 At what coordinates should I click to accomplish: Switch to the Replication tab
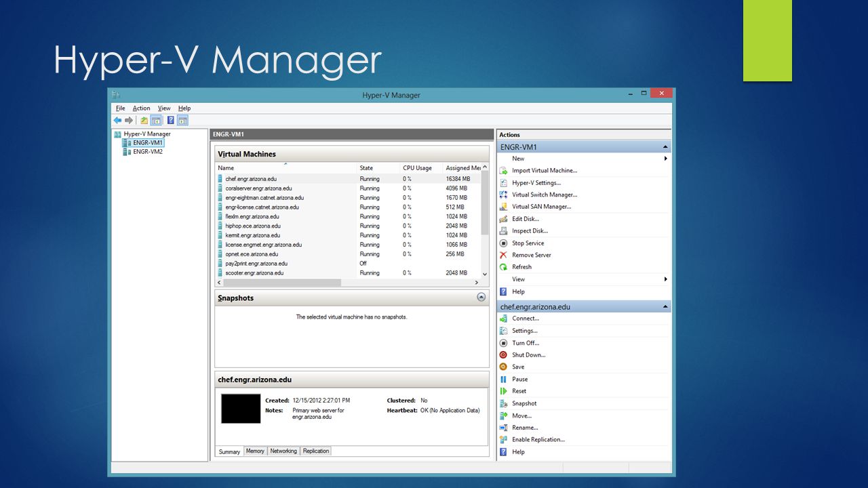316,451
